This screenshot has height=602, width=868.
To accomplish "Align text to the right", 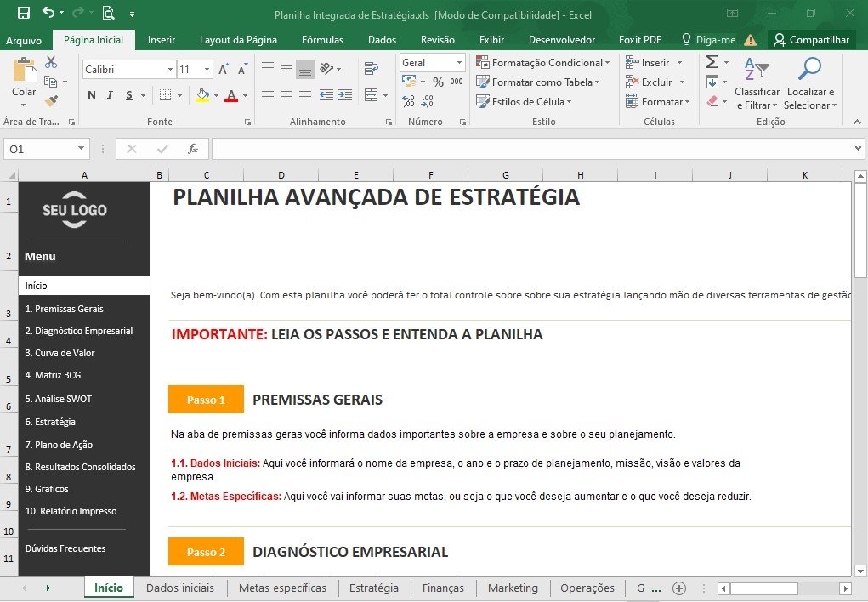I will pos(305,94).
